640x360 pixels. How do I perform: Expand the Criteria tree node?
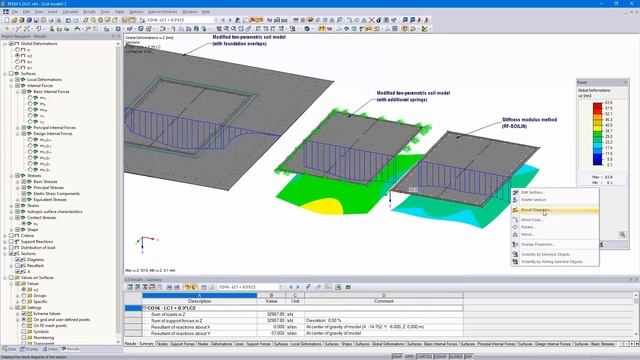(x=5, y=236)
